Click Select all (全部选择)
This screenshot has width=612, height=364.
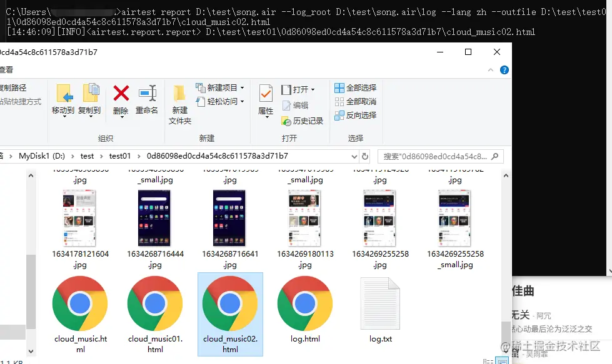coord(356,87)
